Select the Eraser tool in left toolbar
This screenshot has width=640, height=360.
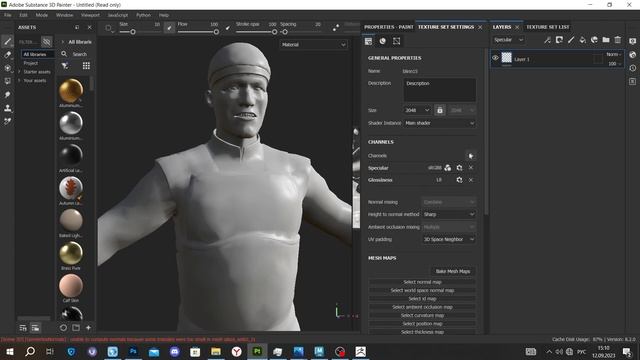tap(7, 55)
